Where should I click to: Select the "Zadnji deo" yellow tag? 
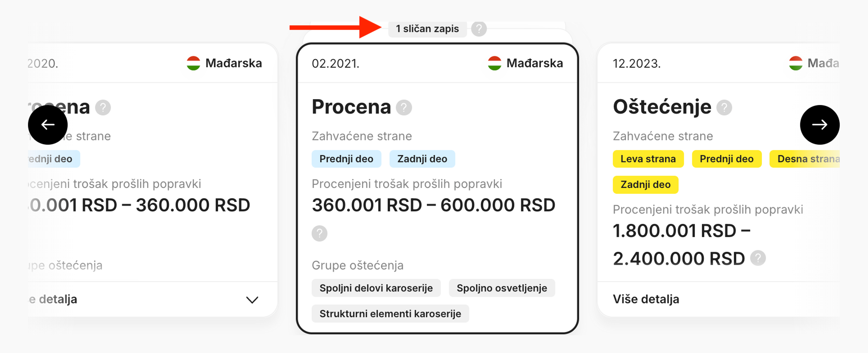click(646, 185)
